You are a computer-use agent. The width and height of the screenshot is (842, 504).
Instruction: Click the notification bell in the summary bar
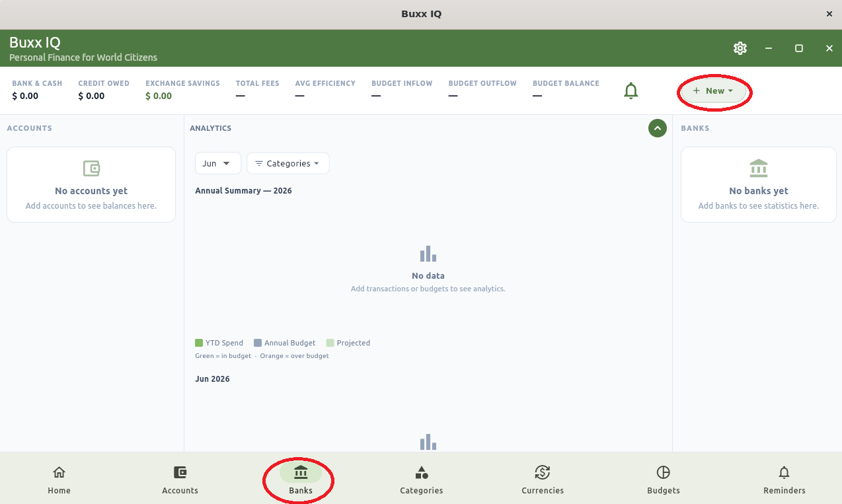tap(631, 90)
